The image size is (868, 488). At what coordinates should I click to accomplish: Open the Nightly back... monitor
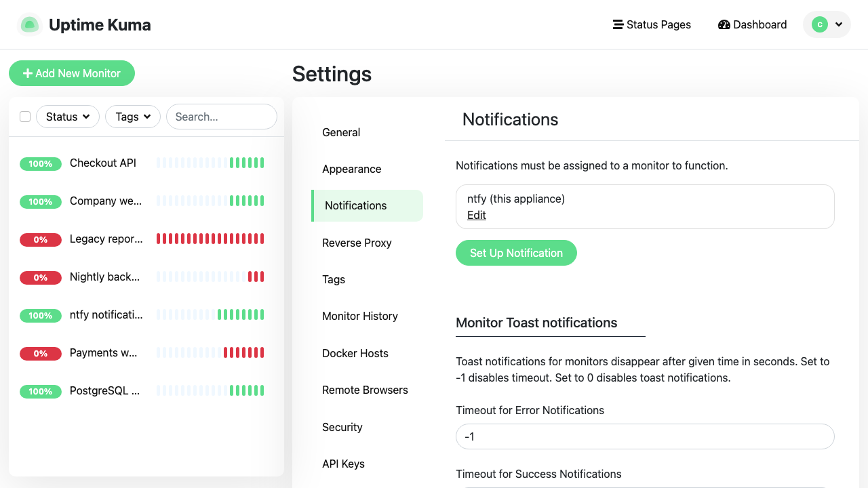click(146, 277)
